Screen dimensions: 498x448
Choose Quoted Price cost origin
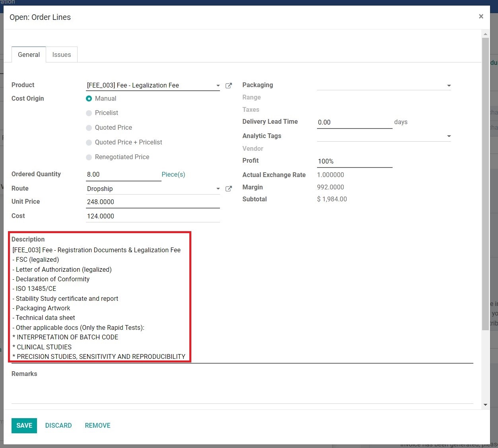pos(89,128)
